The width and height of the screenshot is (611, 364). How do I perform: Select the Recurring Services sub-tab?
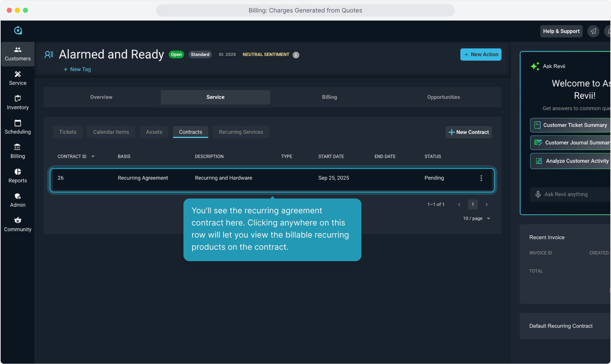coord(241,132)
